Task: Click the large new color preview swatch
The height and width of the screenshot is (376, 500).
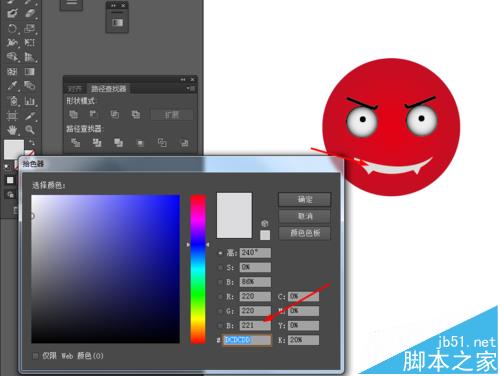Action: pyautogui.click(x=234, y=215)
